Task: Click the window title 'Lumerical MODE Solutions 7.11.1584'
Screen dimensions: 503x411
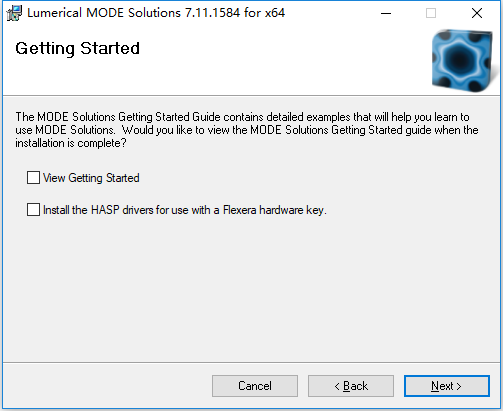Action: click(x=133, y=13)
